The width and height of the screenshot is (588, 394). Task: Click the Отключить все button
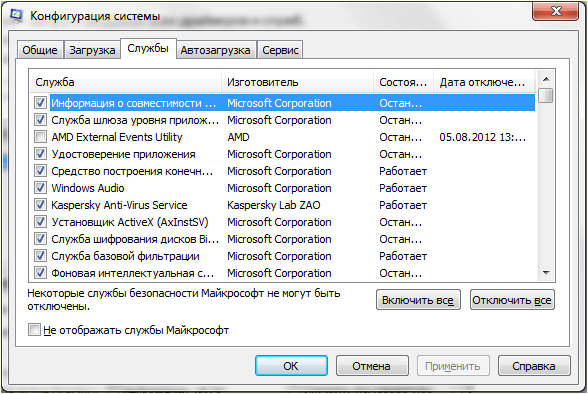pos(512,300)
